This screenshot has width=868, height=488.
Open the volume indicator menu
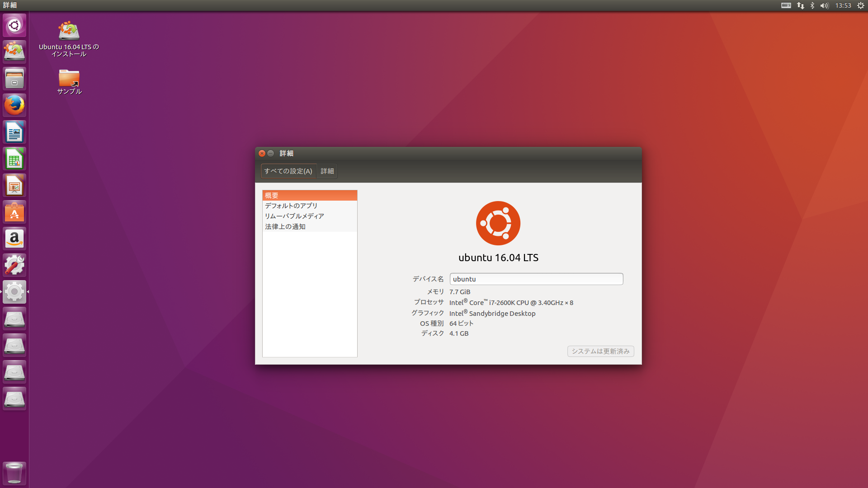click(824, 5)
